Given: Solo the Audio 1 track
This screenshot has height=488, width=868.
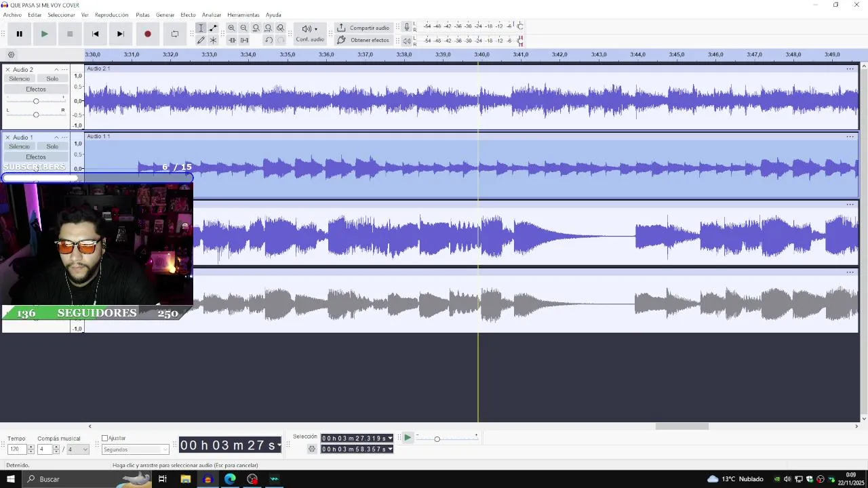Looking at the screenshot, I should click(52, 147).
